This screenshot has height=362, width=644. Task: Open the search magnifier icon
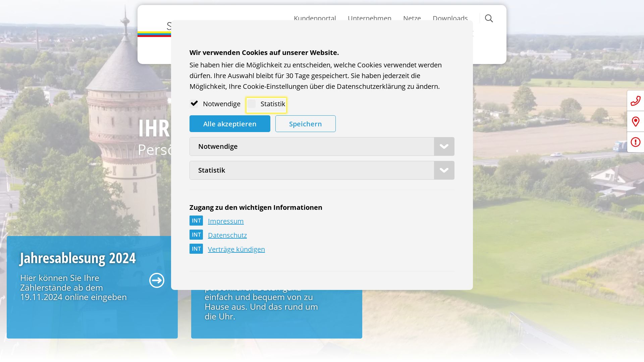(489, 18)
